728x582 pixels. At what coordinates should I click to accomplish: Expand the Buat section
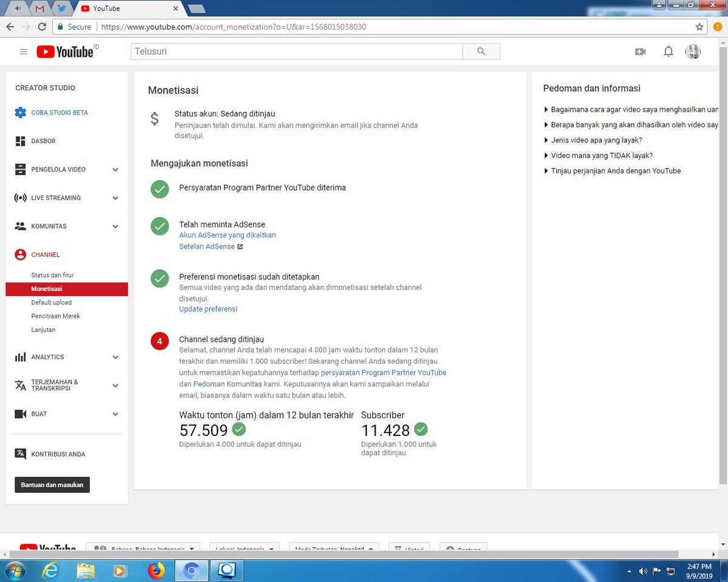115,414
